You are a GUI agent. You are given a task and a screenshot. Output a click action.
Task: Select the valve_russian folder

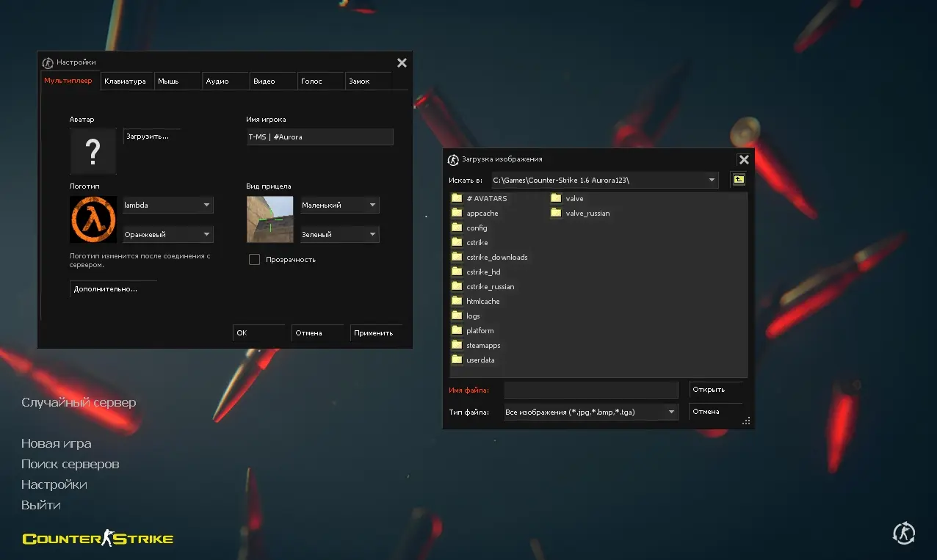pos(587,213)
